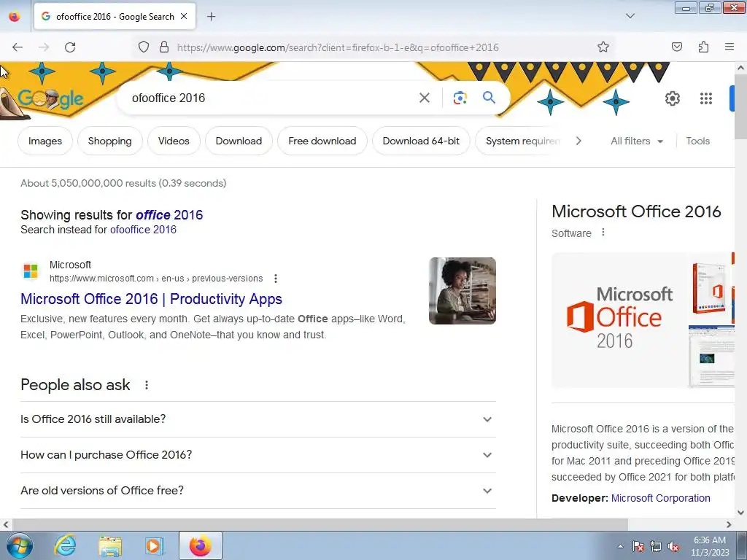Expand 'How can I purchase Office 2016?'

(x=258, y=455)
